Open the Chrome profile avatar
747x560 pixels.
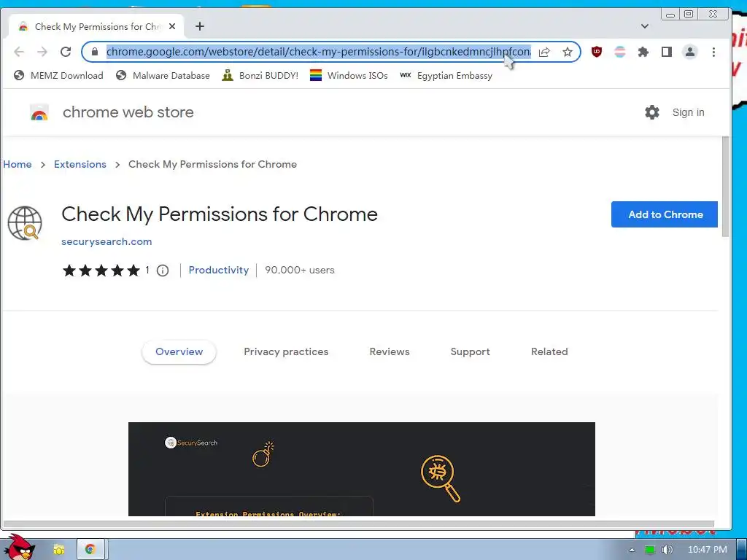(x=690, y=52)
